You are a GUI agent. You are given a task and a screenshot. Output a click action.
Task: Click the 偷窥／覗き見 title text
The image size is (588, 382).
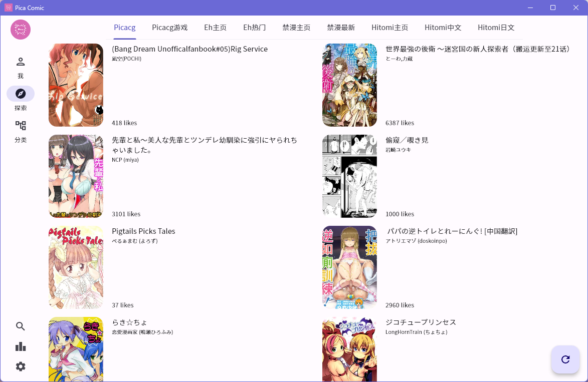(x=407, y=140)
